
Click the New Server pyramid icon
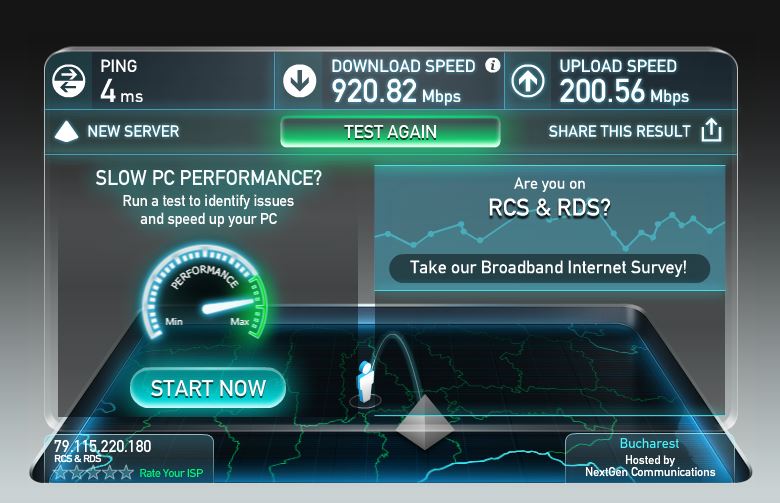67,131
